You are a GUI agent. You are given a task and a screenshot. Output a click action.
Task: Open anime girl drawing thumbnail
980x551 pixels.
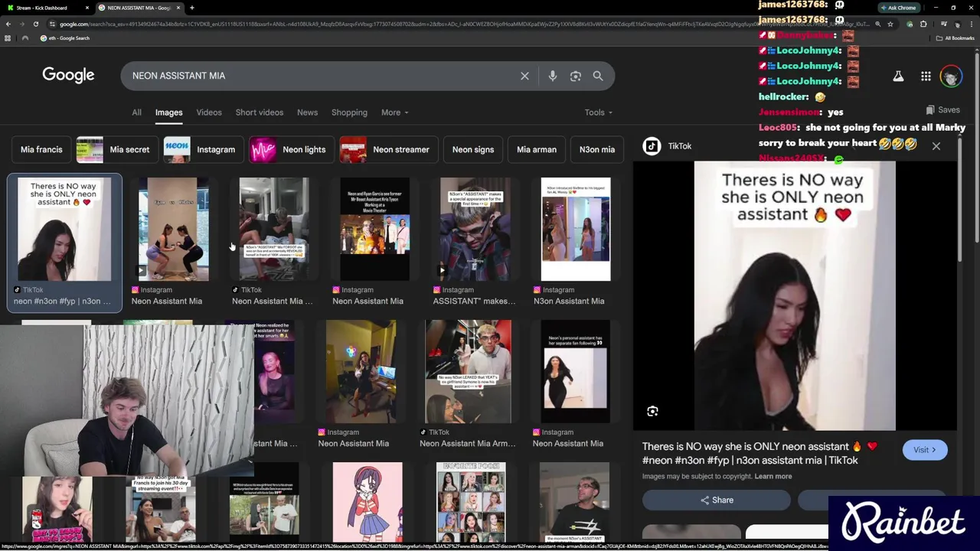pos(367,502)
